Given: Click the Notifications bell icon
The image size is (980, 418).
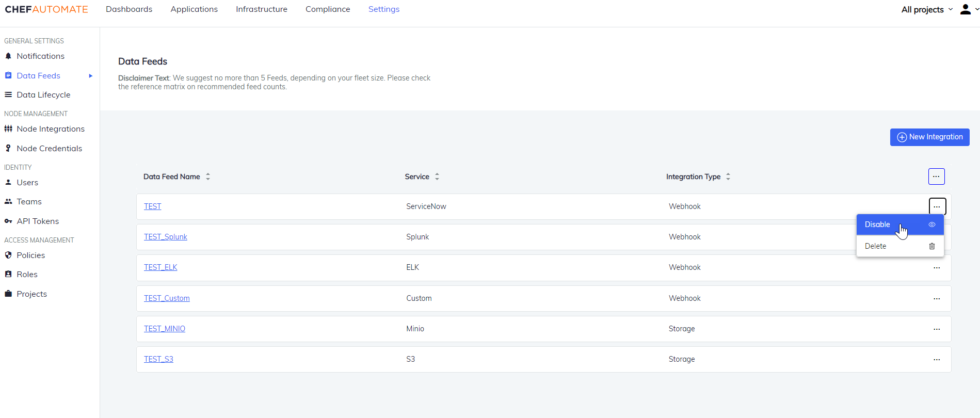Looking at the screenshot, I should [x=8, y=56].
